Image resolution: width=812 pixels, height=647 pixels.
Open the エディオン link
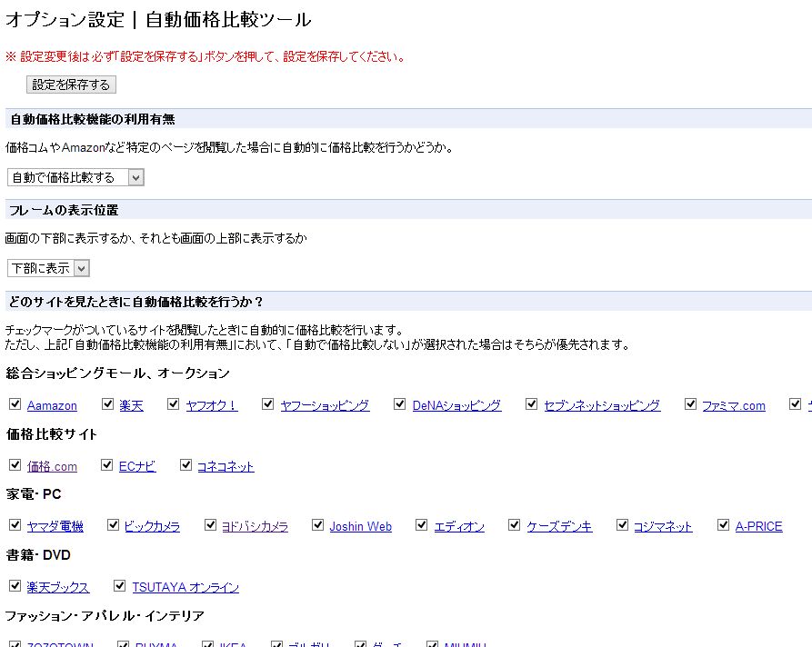459,527
